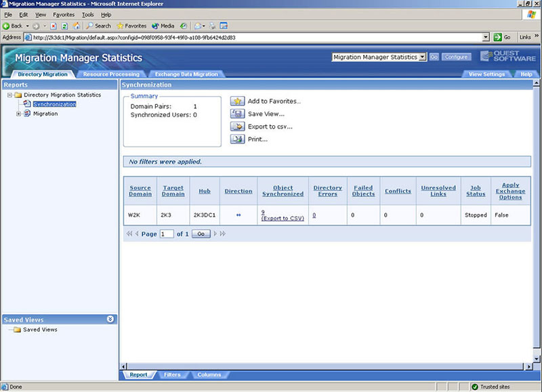Open the File menu
This screenshot has width=542, height=392.
pos(8,15)
